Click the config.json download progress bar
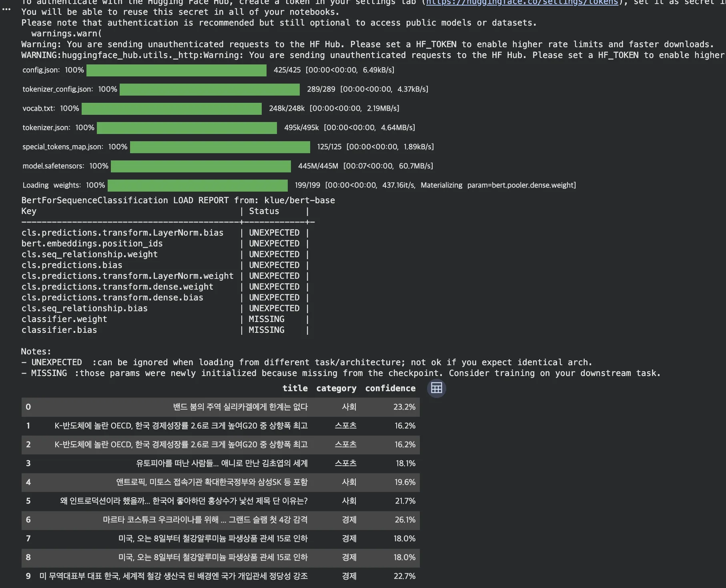The height and width of the screenshot is (588, 726). 176,70
